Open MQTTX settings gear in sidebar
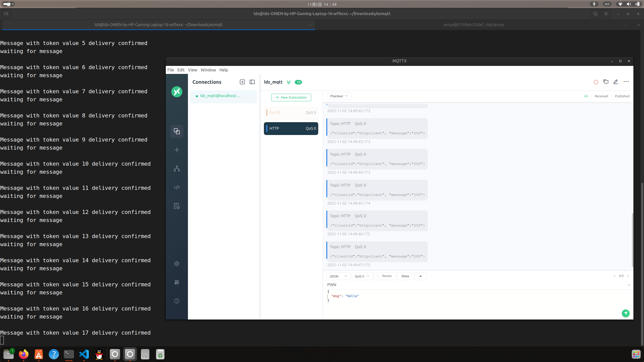This screenshot has width=644, height=362. (177, 264)
